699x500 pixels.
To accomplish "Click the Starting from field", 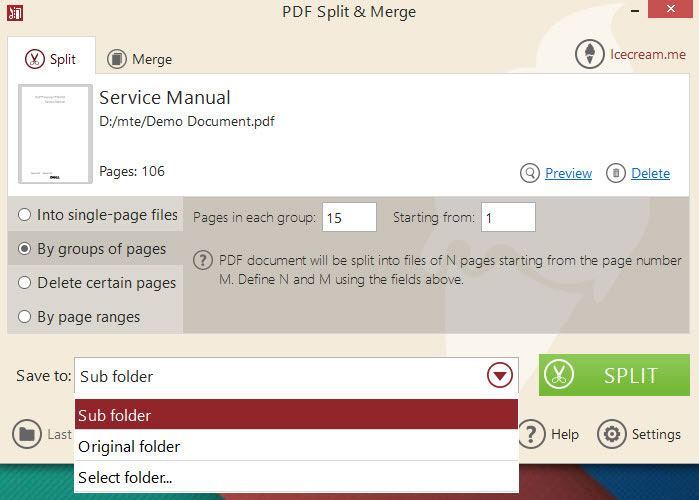I will click(508, 217).
